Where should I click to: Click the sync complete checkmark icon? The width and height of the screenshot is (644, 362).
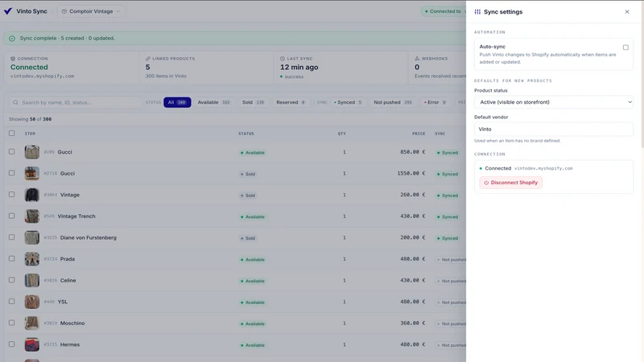[x=12, y=38]
